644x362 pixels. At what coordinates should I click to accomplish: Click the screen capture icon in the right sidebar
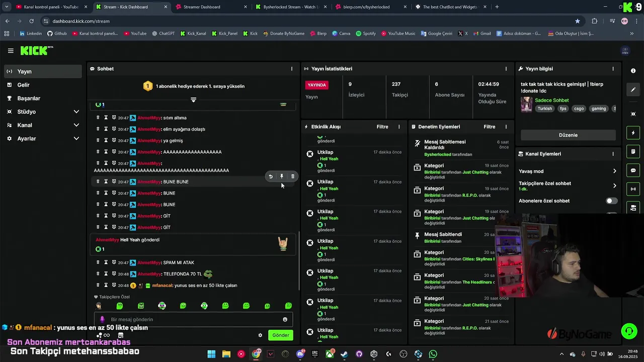click(633, 114)
